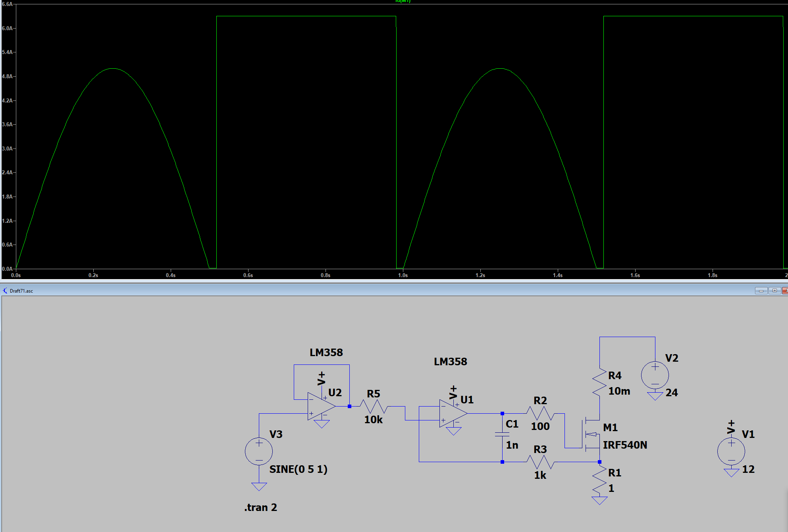
Task: Click the LTspice icon in Draft71.asc title bar
Action: point(5,291)
